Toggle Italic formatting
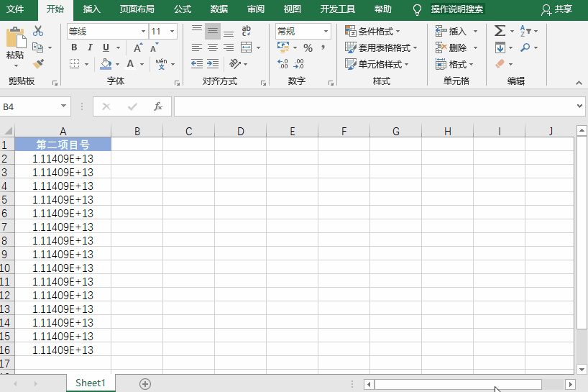The image size is (588, 392). [90, 47]
